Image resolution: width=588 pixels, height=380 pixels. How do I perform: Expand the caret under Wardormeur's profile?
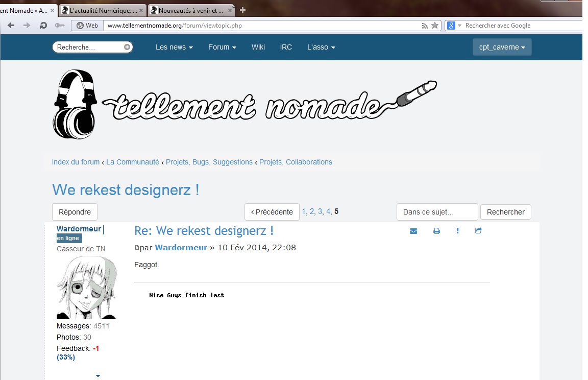coord(98,376)
